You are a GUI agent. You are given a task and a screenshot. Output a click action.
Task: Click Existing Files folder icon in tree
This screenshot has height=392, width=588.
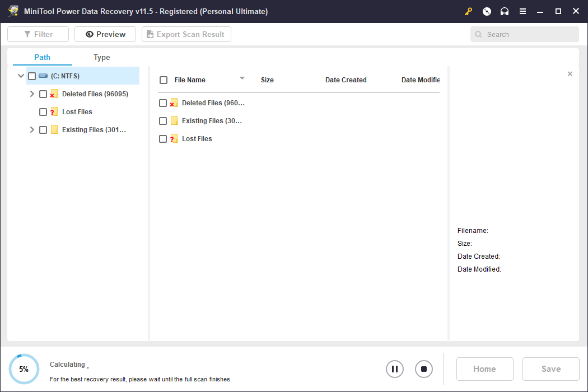coord(54,130)
